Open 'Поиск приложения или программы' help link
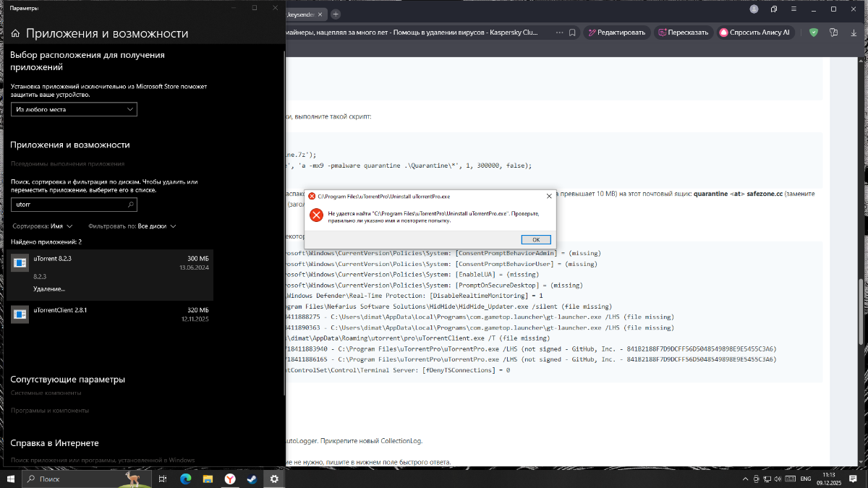The height and width of the screenshot is (488, 868). tap(103, 459)
